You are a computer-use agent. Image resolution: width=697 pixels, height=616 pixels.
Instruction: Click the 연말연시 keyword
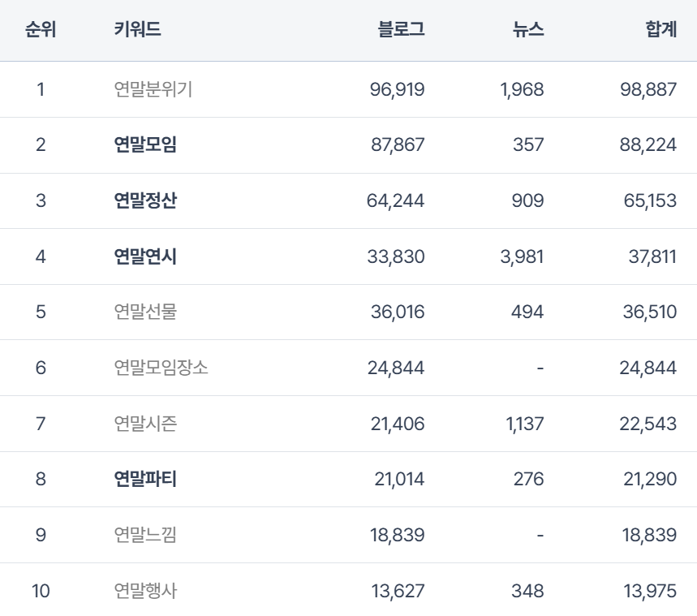point(145,256)
